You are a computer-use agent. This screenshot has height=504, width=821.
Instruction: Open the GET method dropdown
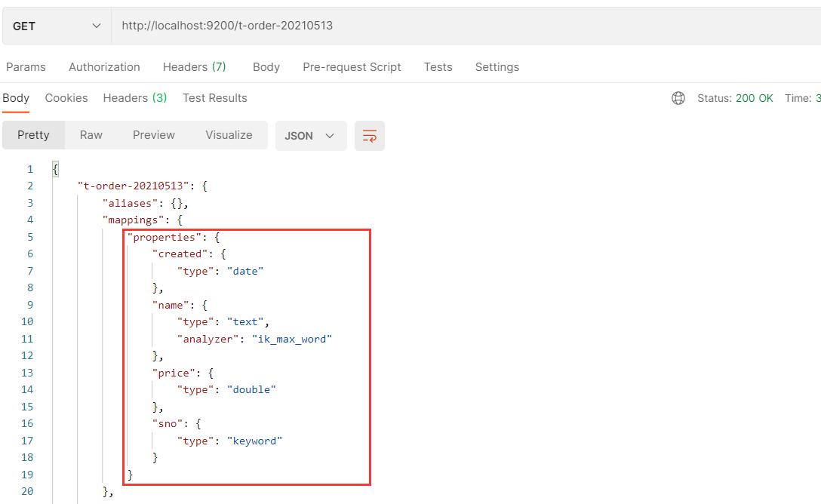57,26
